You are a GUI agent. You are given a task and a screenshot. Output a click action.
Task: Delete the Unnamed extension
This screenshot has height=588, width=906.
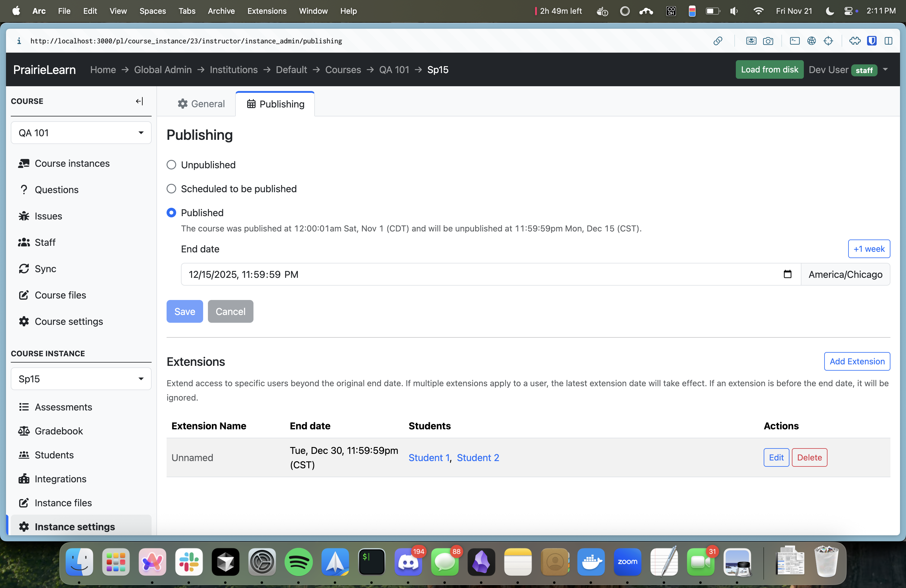(809, 457)
